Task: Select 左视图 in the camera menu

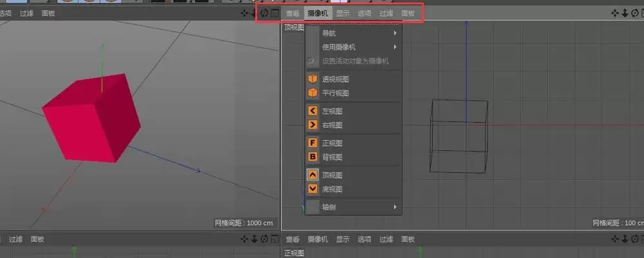Action: (353, 111)
